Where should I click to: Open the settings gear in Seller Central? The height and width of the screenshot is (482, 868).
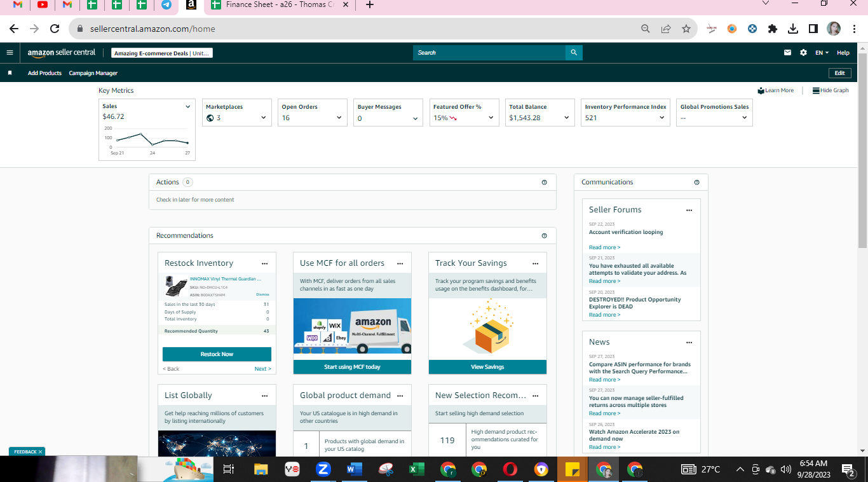pos(803,53)
